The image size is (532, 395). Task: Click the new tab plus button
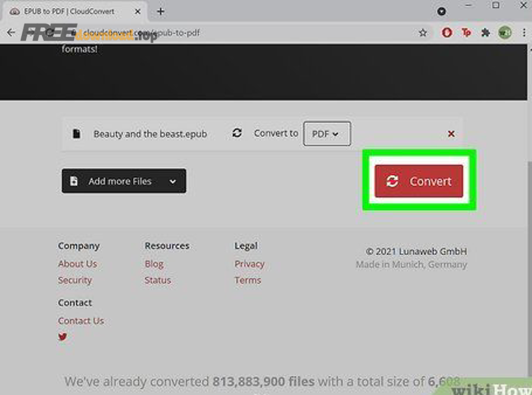click(160, 12)
